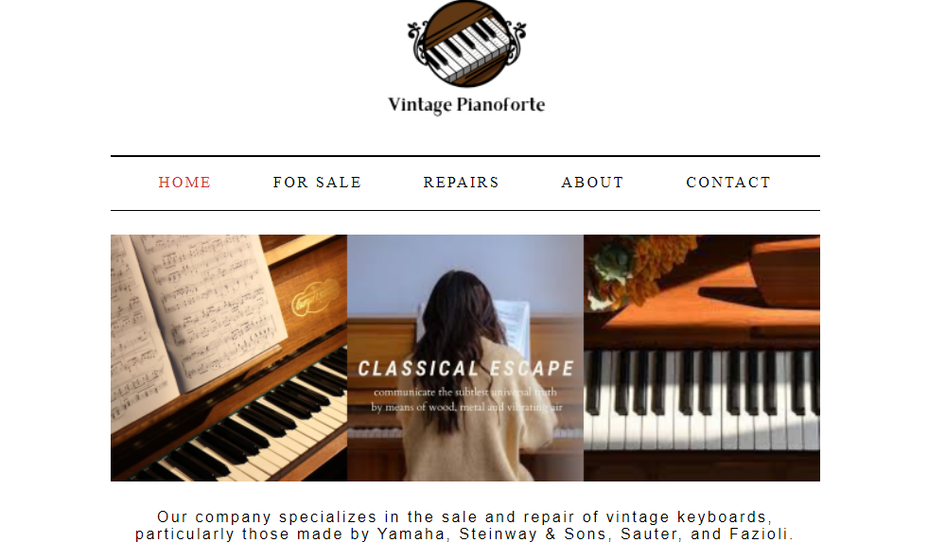This screenshot has width=928, height=560.
Task: Open photo of sheet music on piano
Action: (229, 358)
